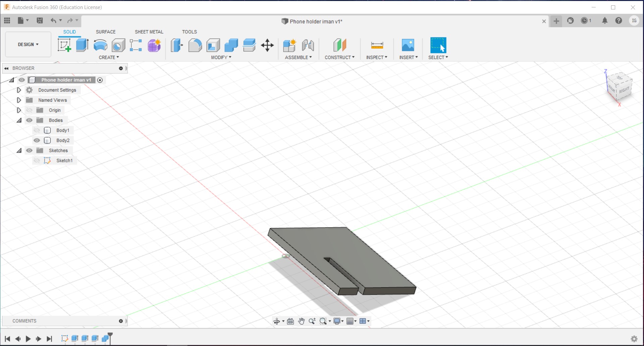Select the Create Form tool icon
Screen dimensions: 644x346
tap(154, 45)
